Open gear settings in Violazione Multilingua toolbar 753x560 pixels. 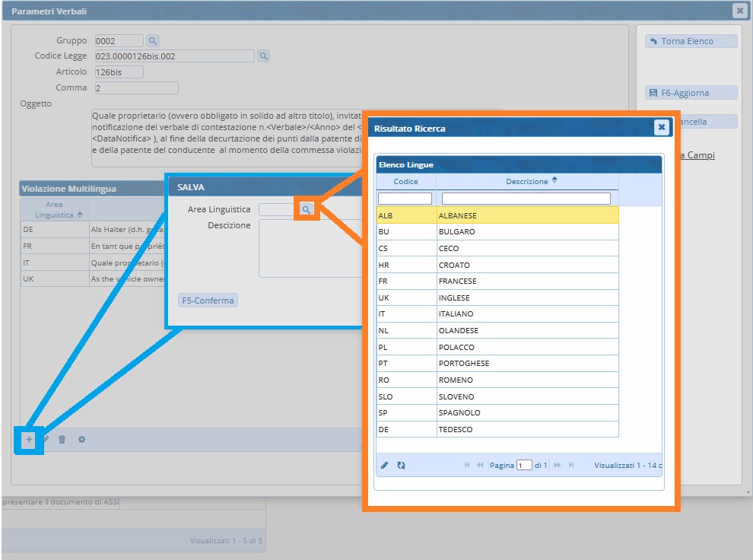click(81, 440)
